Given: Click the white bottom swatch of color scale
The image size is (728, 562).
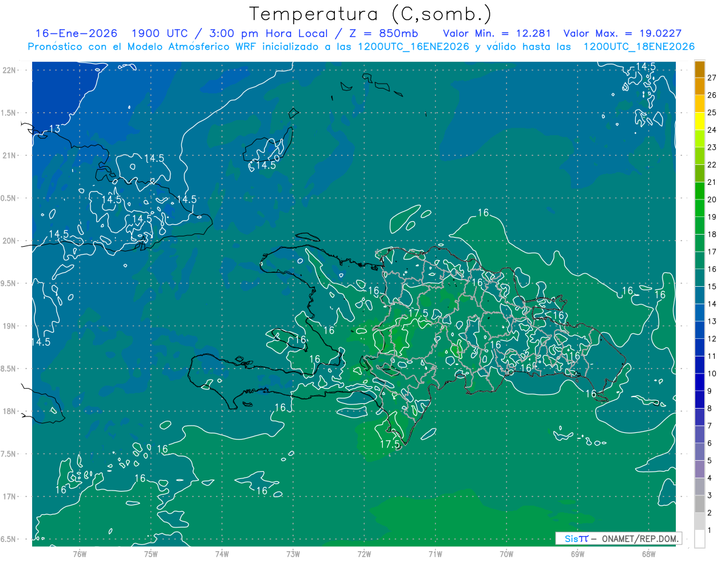Looking at the screenshot, I should 699,538.
